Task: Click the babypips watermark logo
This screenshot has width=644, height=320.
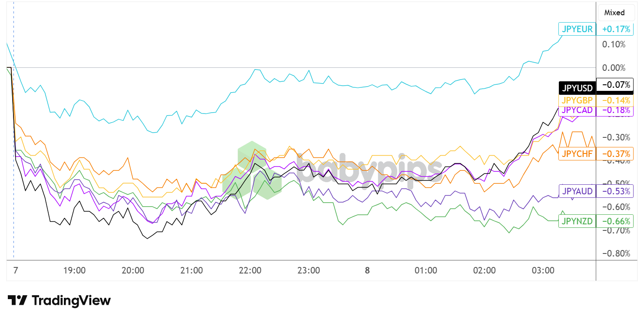Action: [332, 170]
